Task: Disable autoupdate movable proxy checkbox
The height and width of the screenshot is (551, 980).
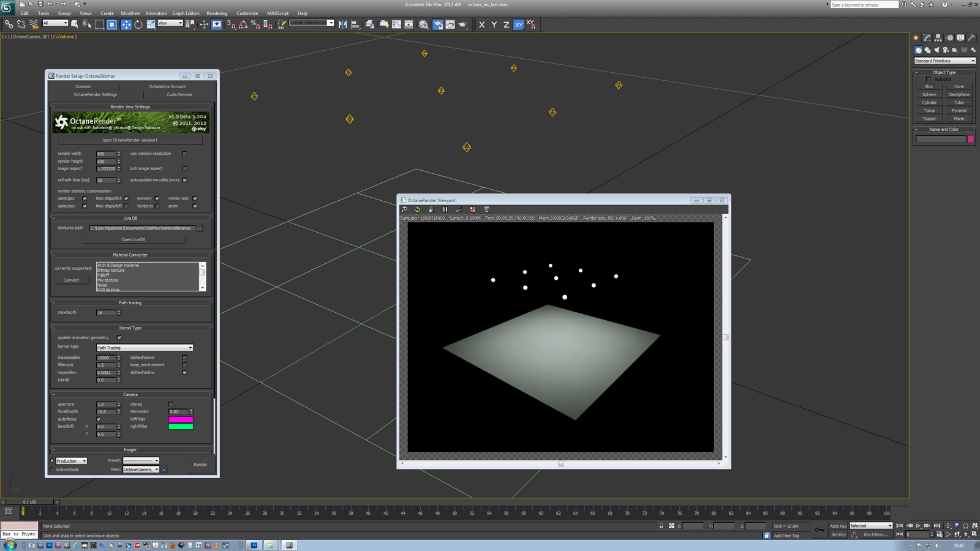Action: (184, 180)
